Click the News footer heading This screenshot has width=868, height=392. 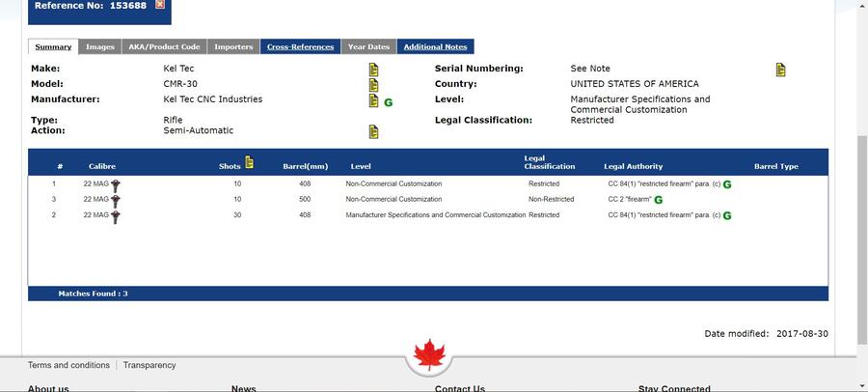[244, 388]
